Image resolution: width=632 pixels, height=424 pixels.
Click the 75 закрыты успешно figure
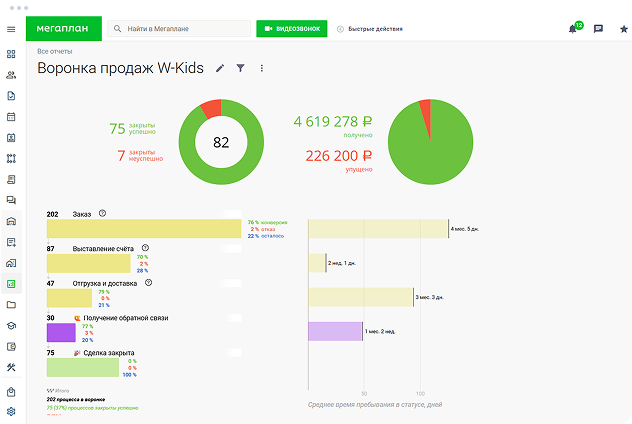[x=132, y=129]
